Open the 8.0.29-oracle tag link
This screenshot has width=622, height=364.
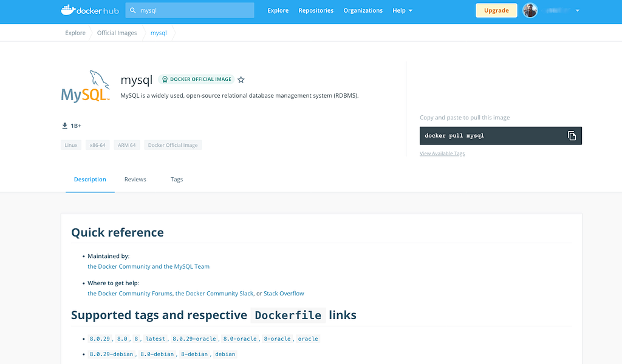[x=194, y=339]
